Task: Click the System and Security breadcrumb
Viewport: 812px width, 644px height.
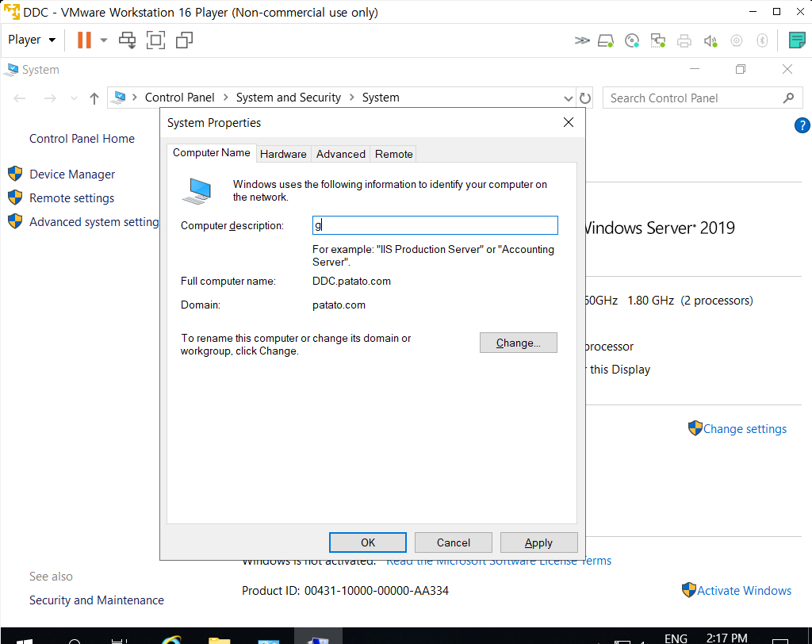Action: point(289,98)
